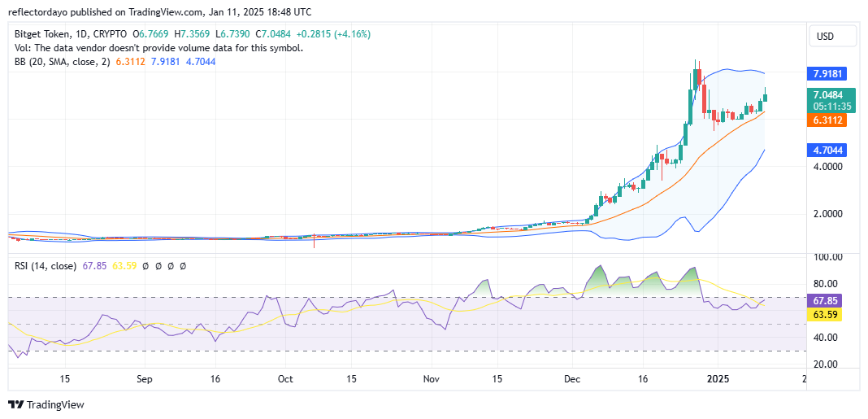Click the Nov label on time axis
Image resolution: width=868 pixels, height=419 pixels.
point(431,379)
